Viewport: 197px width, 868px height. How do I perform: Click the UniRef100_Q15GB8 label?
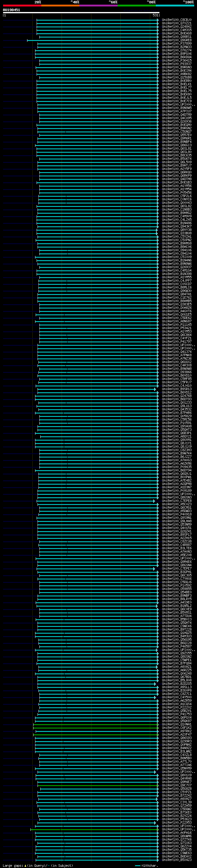pos(176,78)
